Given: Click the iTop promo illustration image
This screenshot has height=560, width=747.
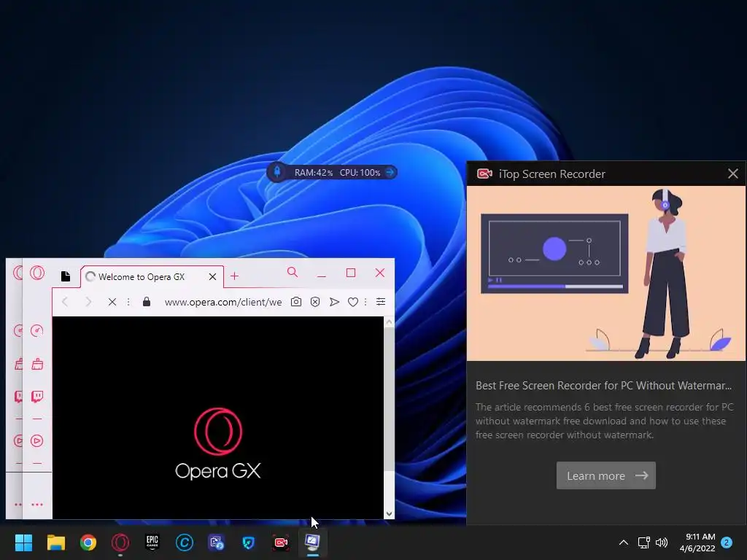Looking at the screenshot, I should point(606,273).
